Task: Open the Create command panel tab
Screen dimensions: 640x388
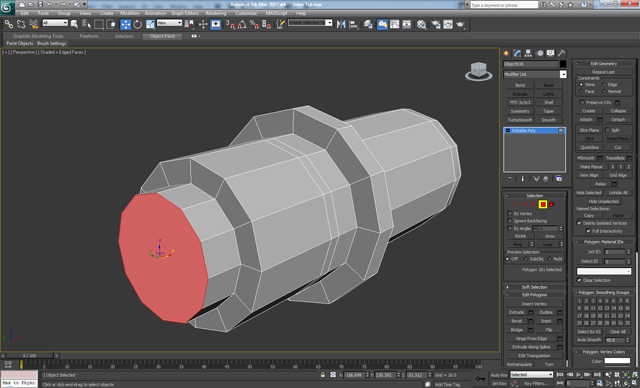Action: pyautogui.click(x=507, y=53)
